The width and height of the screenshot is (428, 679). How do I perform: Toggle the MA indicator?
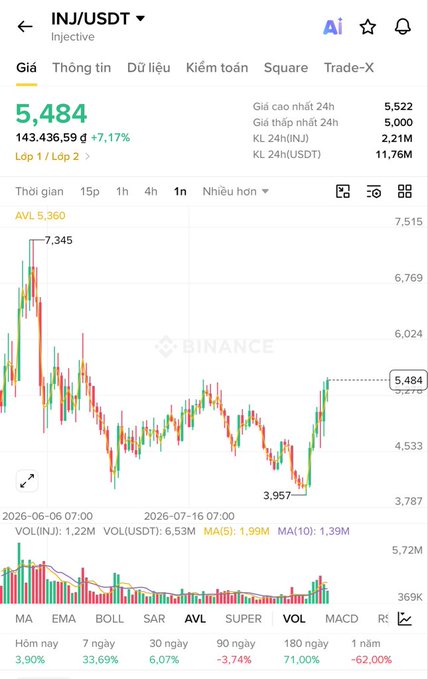[x=24, y=619]
